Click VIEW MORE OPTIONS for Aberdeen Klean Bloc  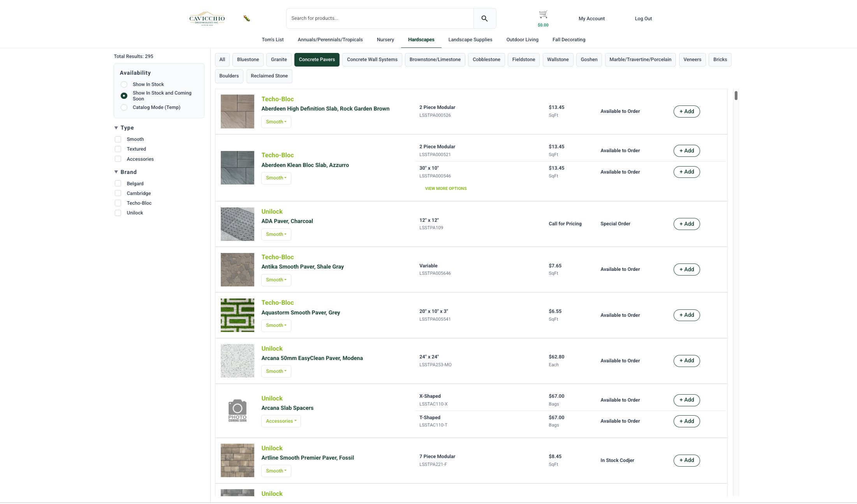(x=446, y=189)
